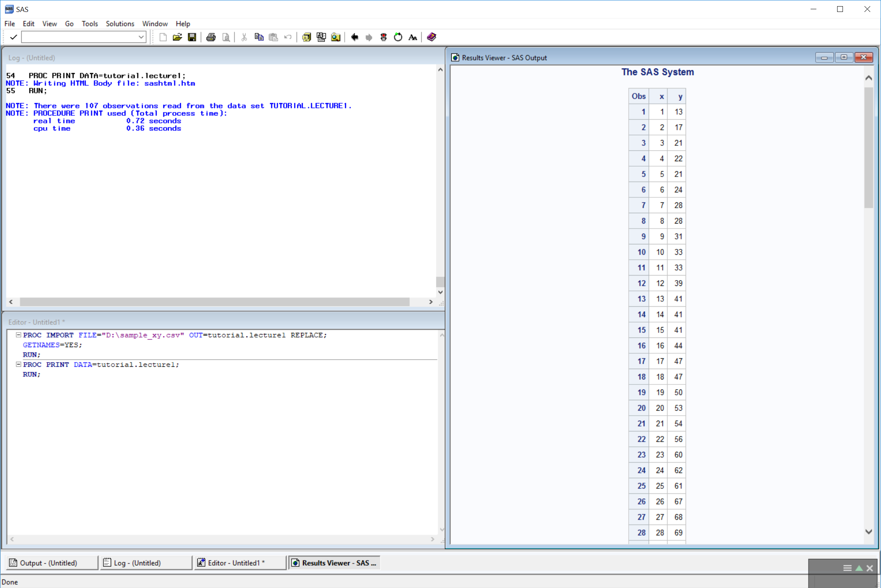Open the Solutions menu
Image resolution: width=881 pixels, height=588 pixels.
click(x=120, y=24)
